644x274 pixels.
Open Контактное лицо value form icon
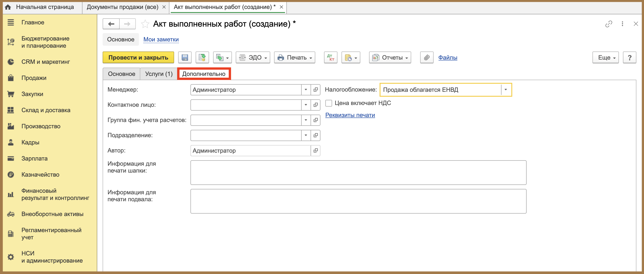click(316, 105)
